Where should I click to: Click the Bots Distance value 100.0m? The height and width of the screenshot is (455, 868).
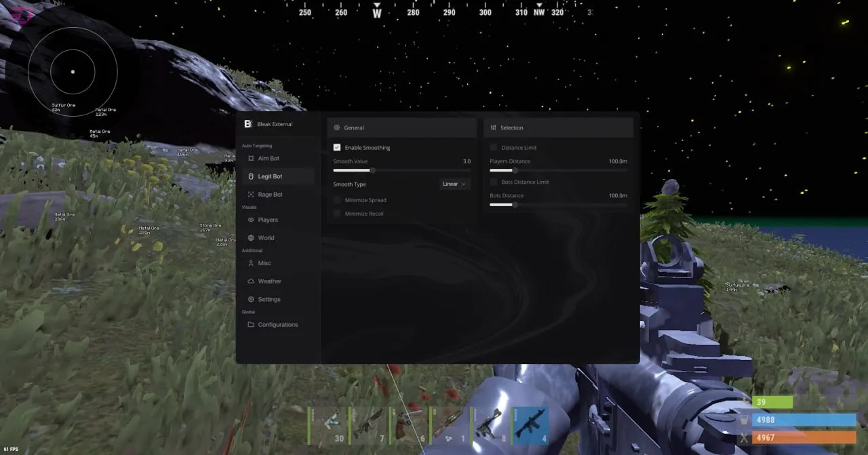point(618,196)
